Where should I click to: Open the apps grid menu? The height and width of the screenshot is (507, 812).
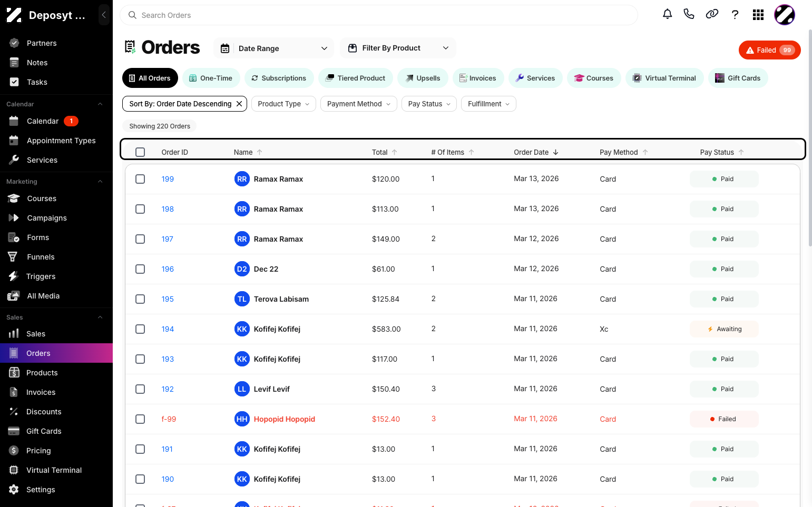pyautogui.click(x=758, y=15)
